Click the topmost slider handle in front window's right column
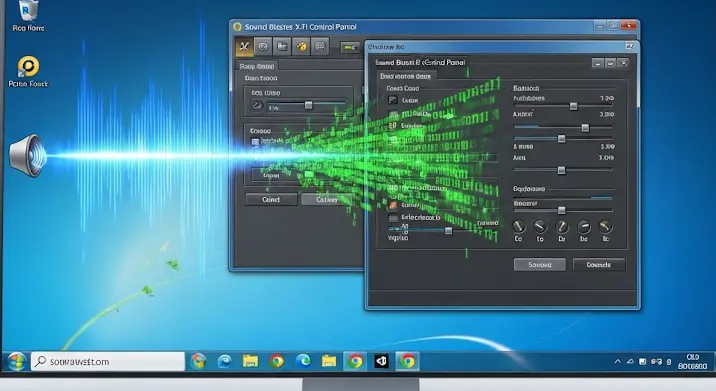 [574, 106]
